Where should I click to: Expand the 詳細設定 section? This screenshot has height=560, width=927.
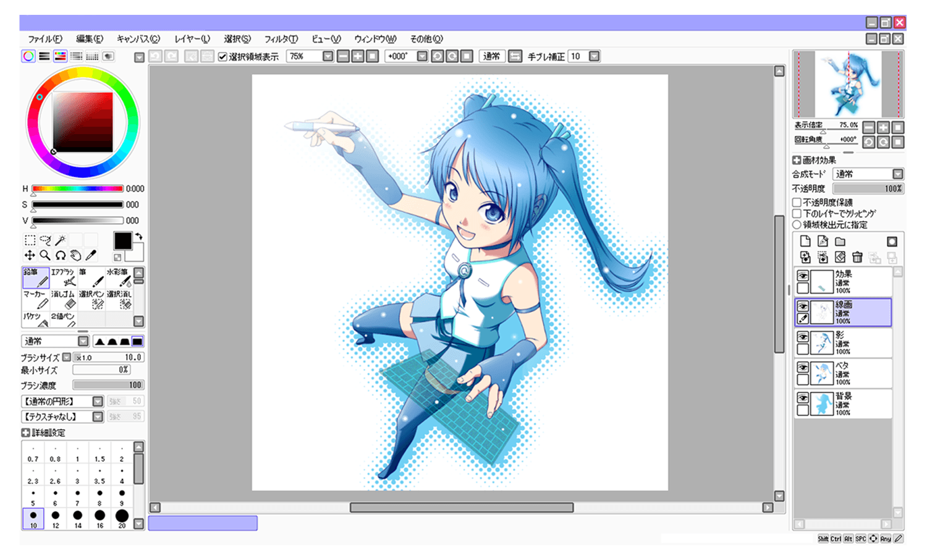(26, 433)
